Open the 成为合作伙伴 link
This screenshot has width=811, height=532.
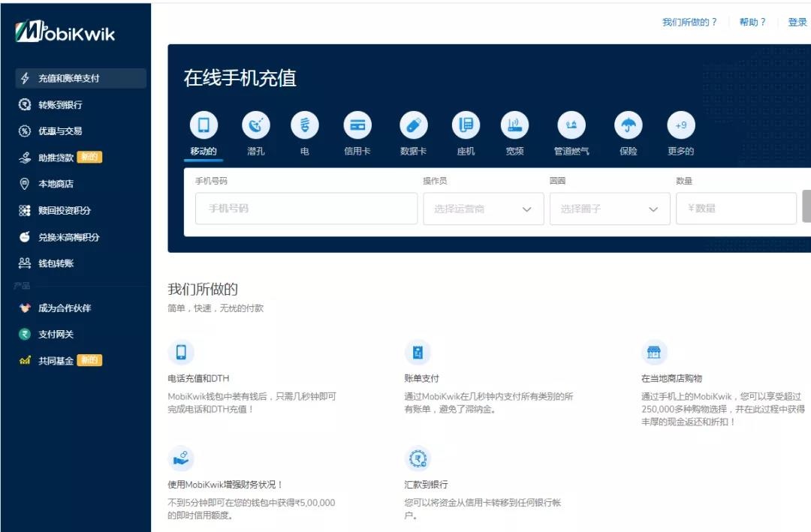[65, 308]
